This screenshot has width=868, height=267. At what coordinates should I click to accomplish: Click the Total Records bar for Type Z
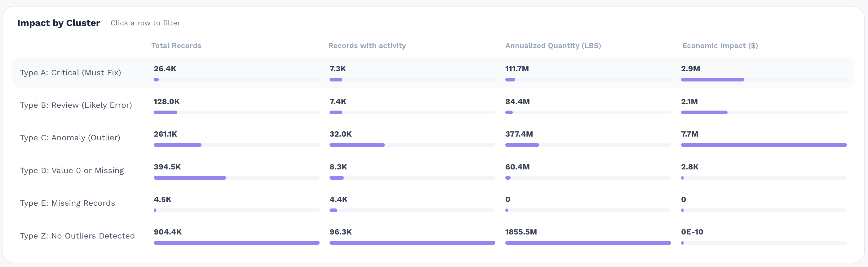point(236,243)
